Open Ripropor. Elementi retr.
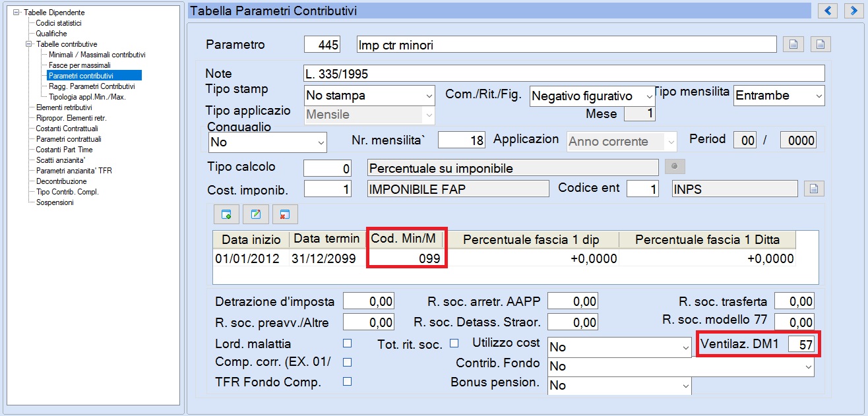This screenshot has width=868, height=416. click(71, 118)
